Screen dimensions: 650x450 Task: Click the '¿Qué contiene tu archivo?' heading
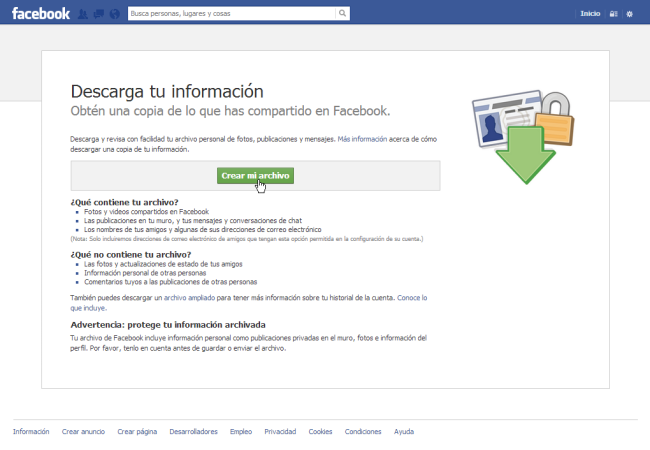pyautogui.click(x=124, y=202)
